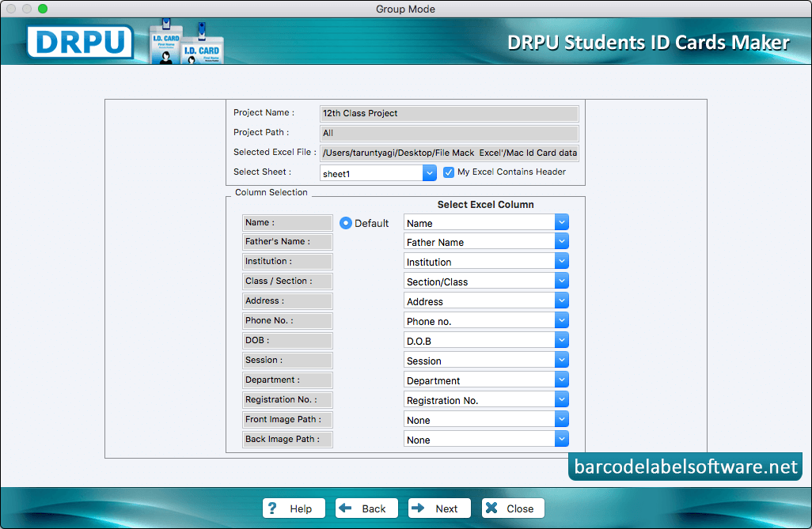Click the Column Selection group label

click(271, 192)
